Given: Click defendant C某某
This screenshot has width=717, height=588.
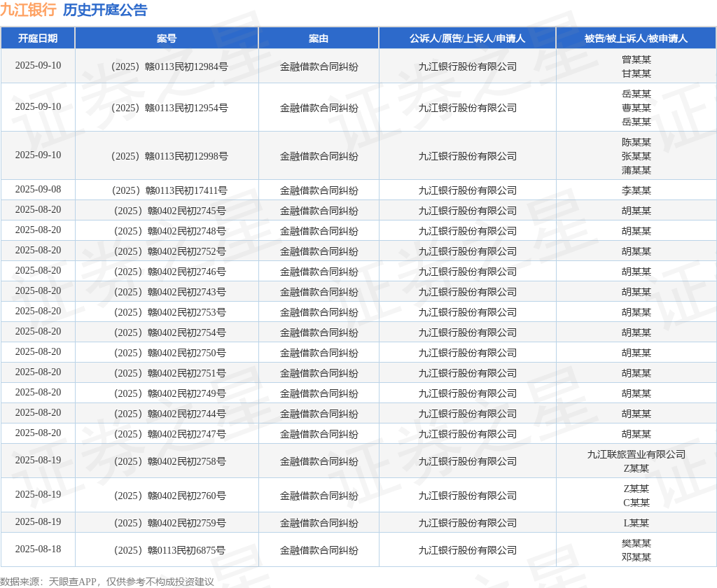Looking at the screenshot, I should [x=636, y=503].
